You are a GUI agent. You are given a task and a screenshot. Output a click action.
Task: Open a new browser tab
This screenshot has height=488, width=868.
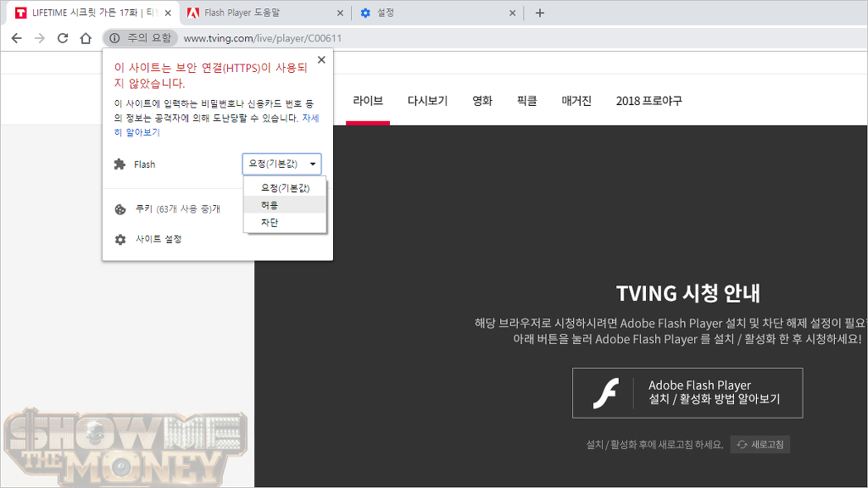coord(540,13)
